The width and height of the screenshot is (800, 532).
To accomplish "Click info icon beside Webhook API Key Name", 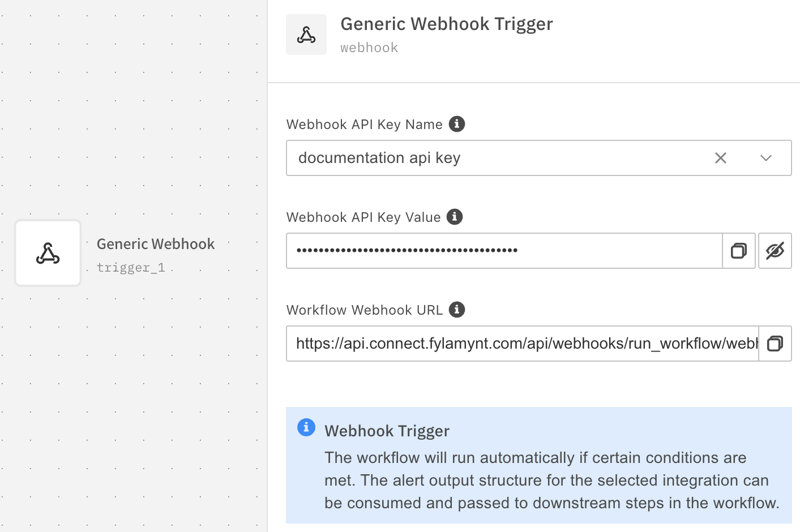I will click(457, 124).
